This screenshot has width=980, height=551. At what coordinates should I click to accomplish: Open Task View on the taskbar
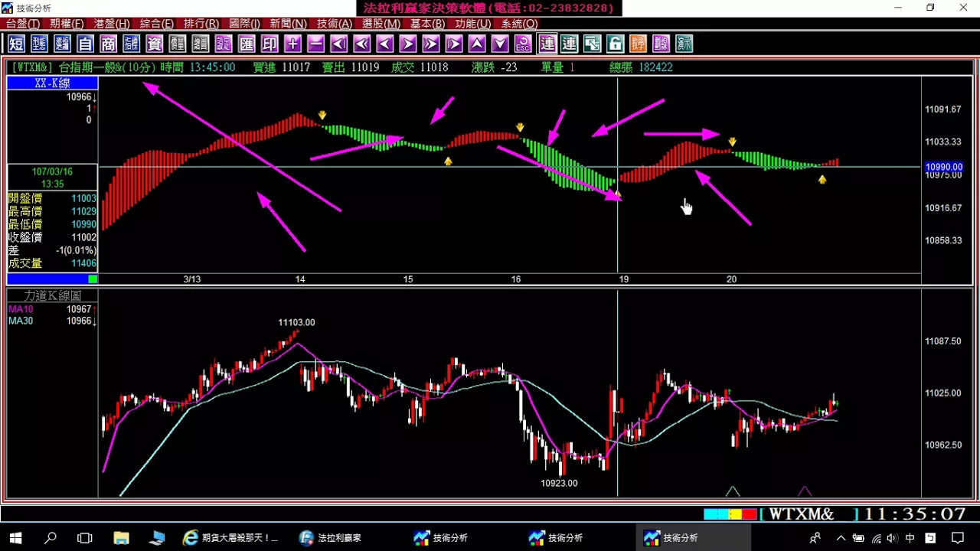click(x=85, y=538)
